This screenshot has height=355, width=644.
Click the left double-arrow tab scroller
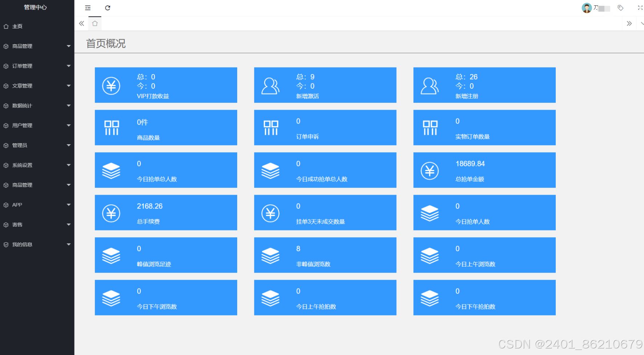pyautogui.click(x=81, y=23)
